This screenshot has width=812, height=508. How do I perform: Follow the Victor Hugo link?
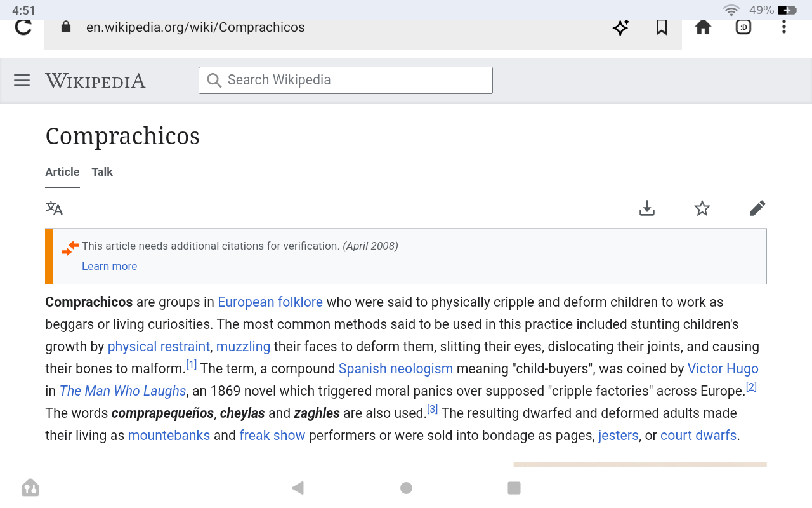pyautogui.click(x=723, y=369)
